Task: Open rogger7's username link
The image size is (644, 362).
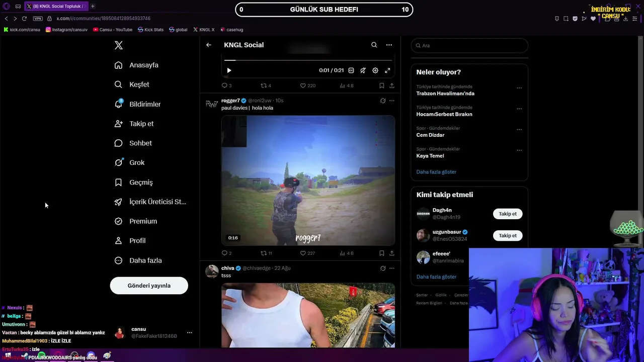Action: point(230,101)
